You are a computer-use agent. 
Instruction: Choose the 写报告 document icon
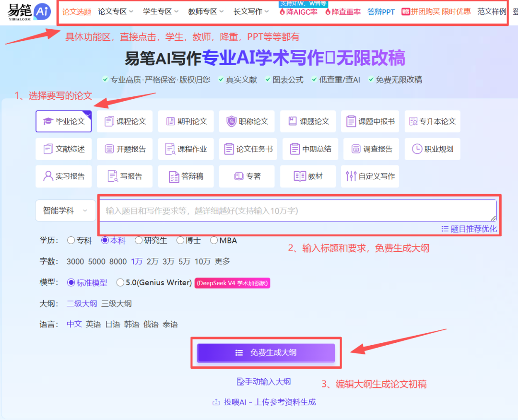pos(113,176)
